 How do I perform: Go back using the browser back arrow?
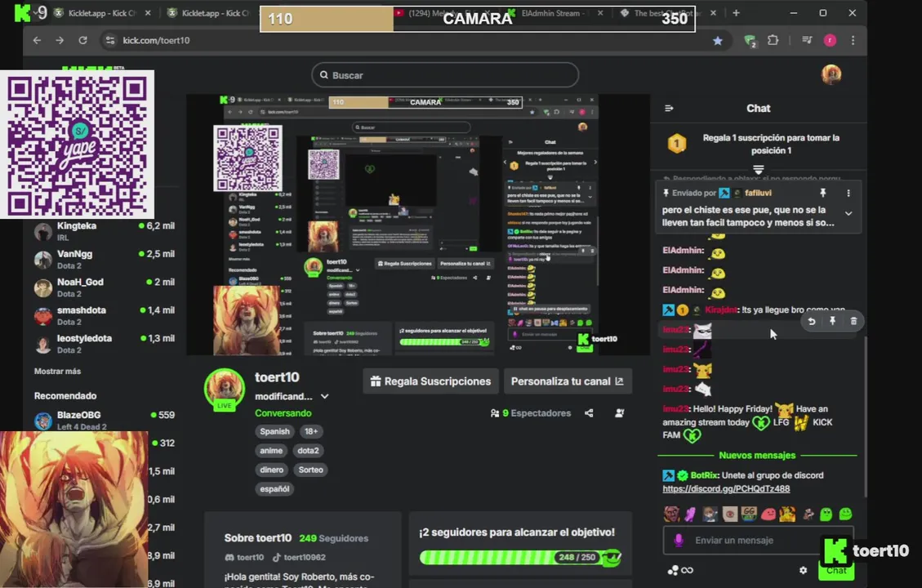[37, 41]
